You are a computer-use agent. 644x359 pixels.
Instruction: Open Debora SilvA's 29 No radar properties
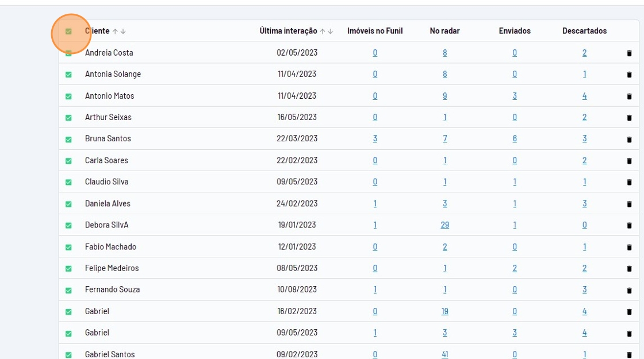[x=444, y=225]
